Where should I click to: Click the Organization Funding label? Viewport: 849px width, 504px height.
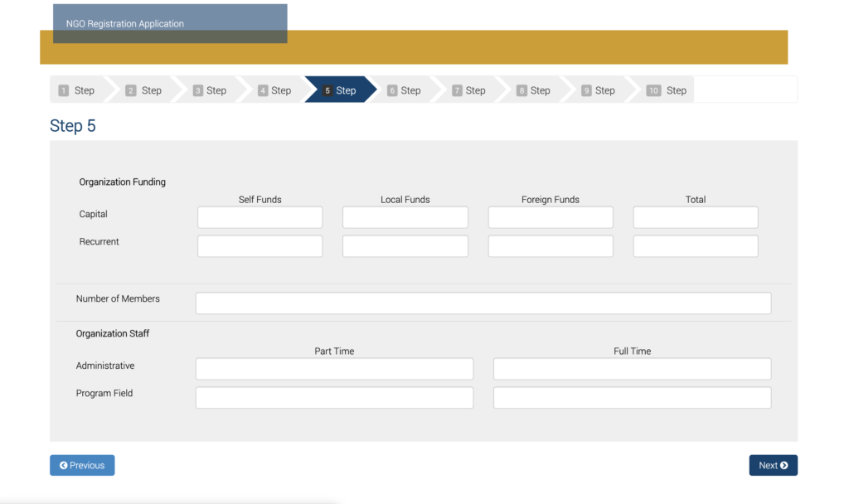tap(123, 182)
